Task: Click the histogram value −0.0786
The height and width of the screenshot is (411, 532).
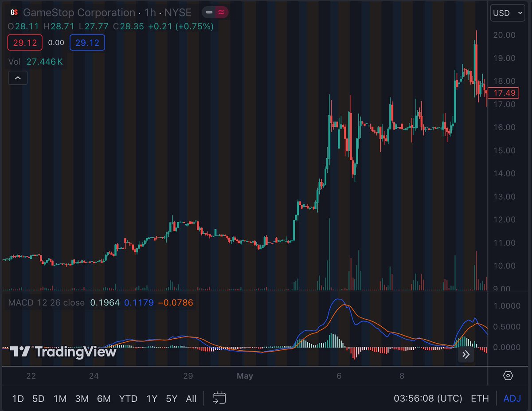Action: tap(176, 303)
